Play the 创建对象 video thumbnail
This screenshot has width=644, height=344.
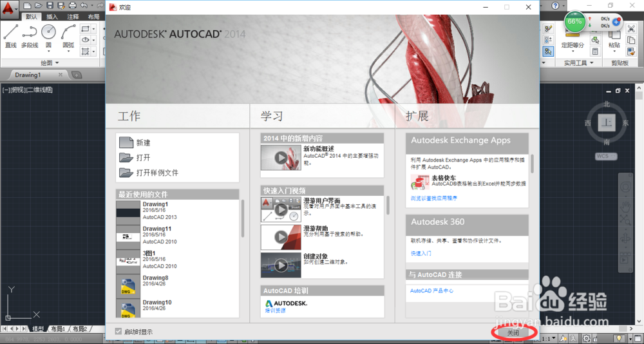(x=281, y=265)
